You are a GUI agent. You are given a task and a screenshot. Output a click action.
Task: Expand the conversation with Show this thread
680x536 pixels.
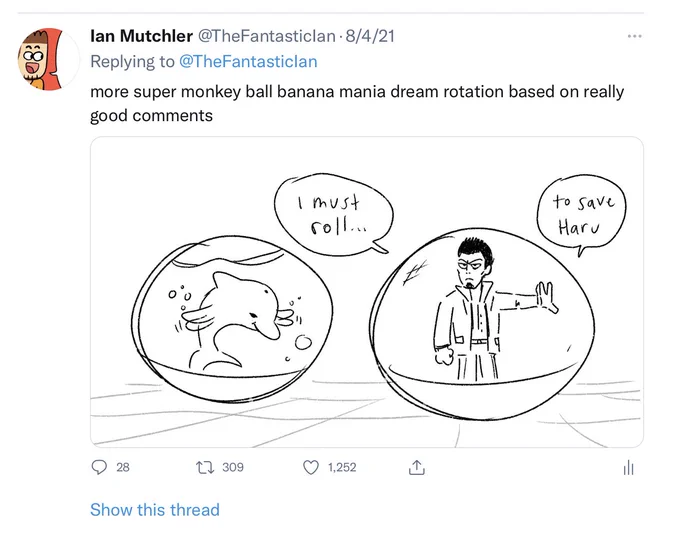pos(155,510)
